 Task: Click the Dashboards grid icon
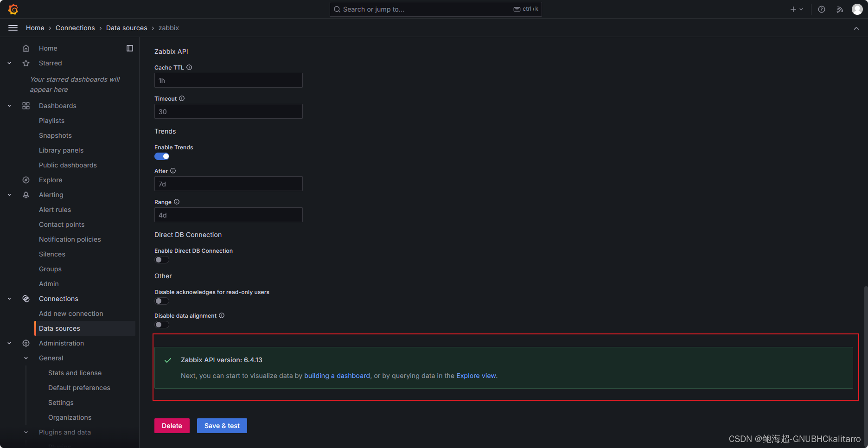[x=26, y=106]
